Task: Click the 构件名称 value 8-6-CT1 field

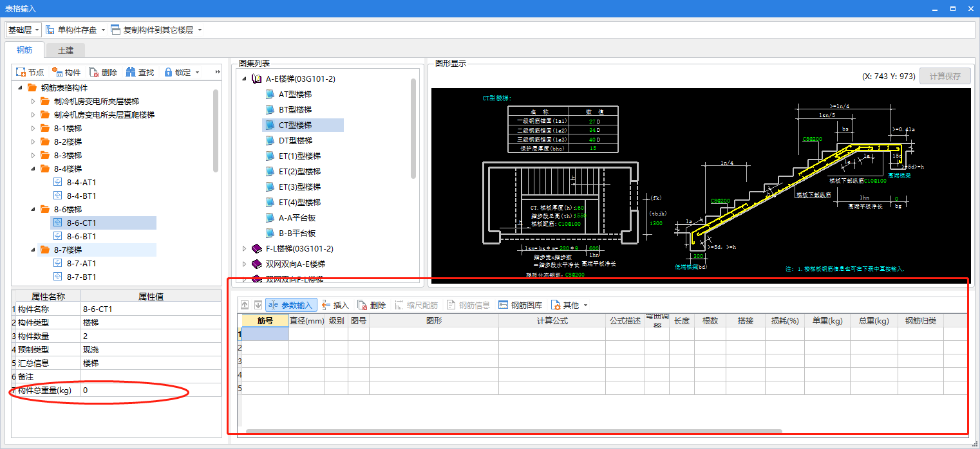Action: 151,309
